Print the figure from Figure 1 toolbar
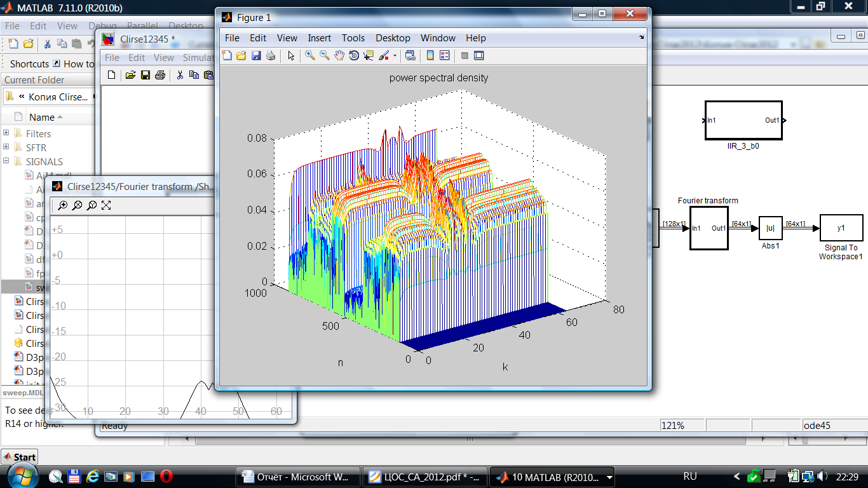Viewport: 868px width, 488px height. (x=271, y=56)
